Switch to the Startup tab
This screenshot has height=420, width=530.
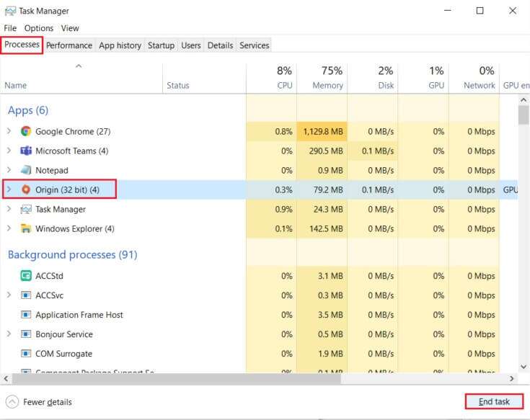161,45
